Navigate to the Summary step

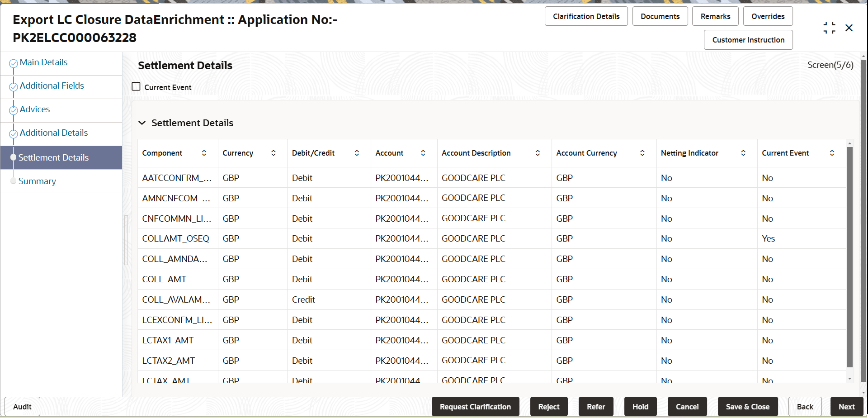click(37, 181)
